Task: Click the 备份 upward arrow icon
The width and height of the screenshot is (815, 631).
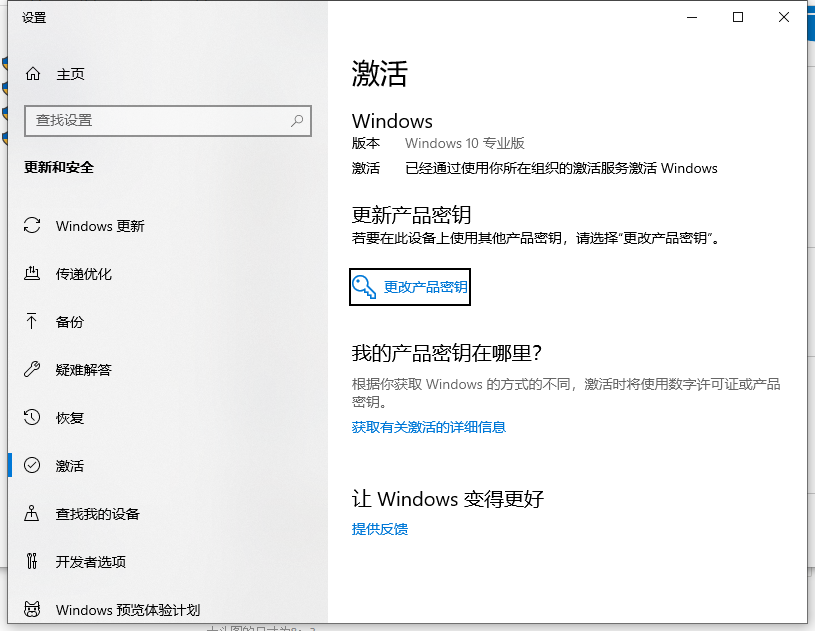Action: (31, 321)
